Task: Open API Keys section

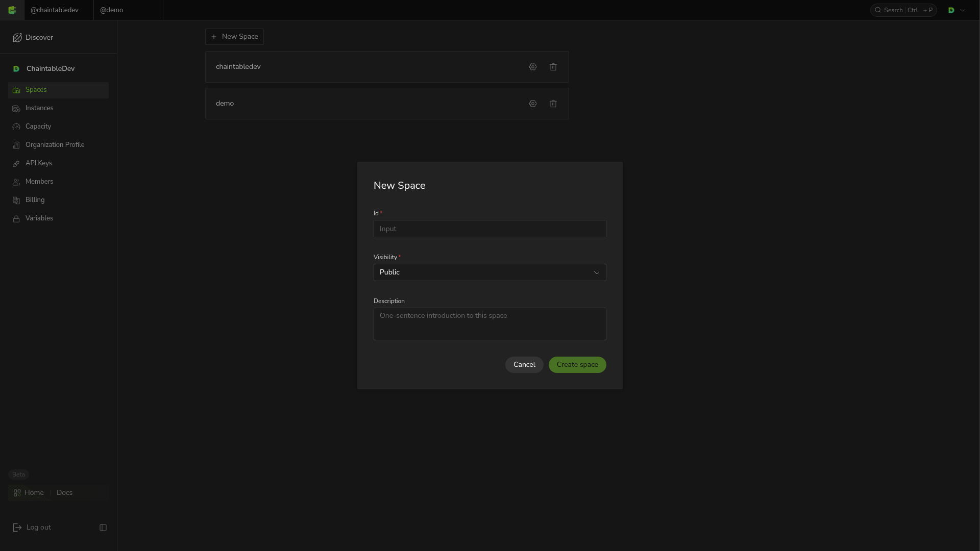Action: point(58,164)
